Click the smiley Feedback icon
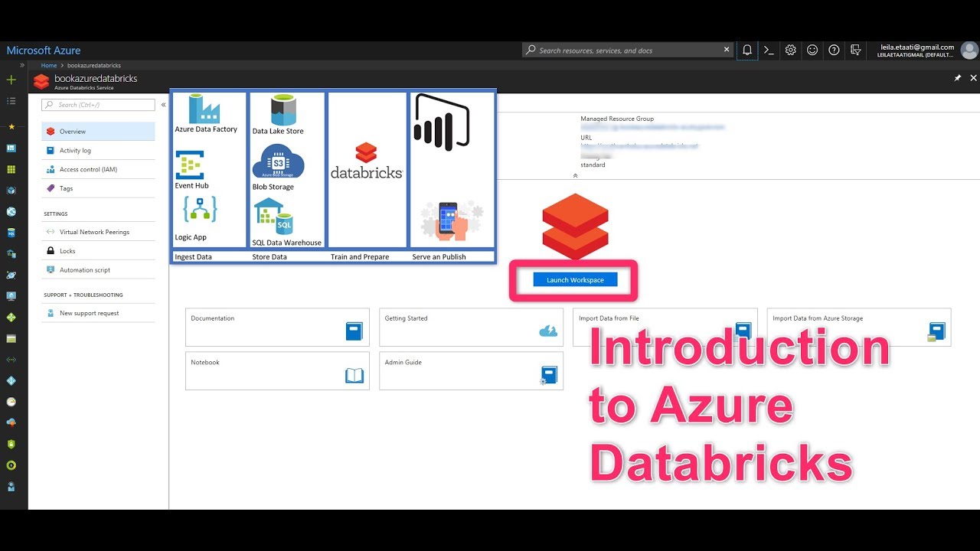The image size is (980, 551). (x=812, y=50)
